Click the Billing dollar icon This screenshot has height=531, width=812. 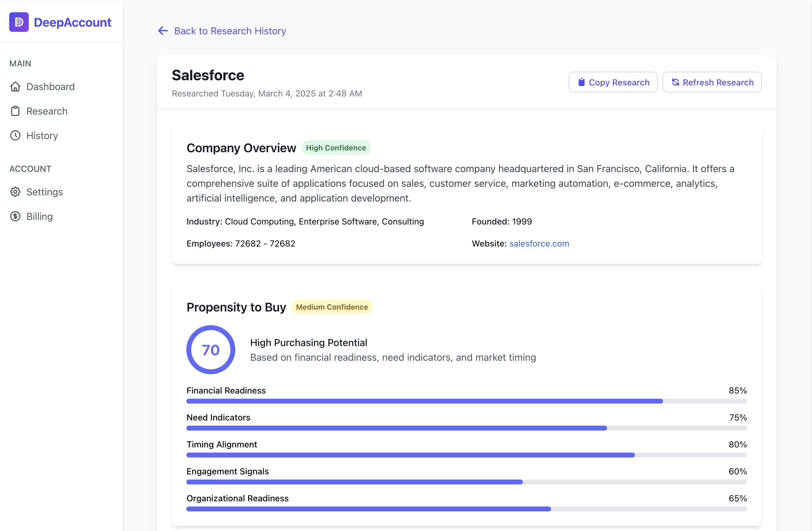click(15, 217)
